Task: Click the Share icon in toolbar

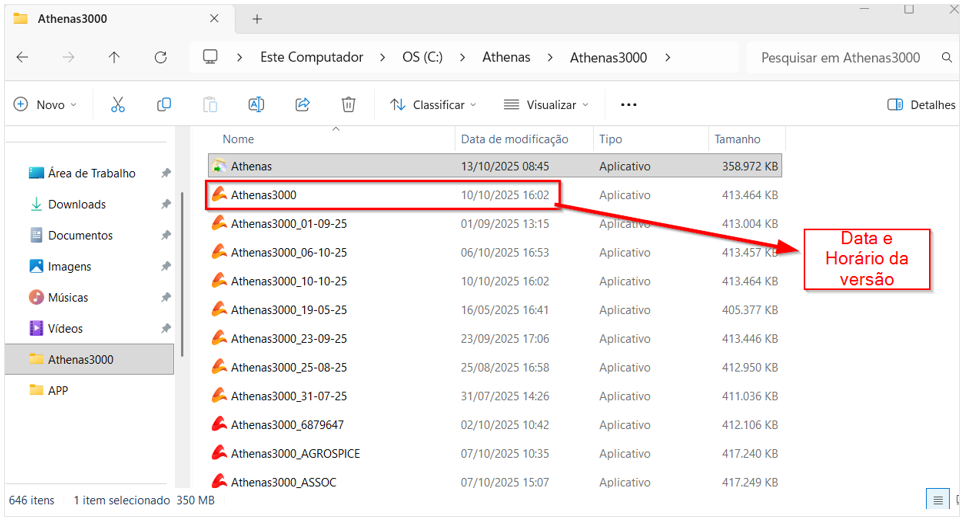Action: pos(303,104)
